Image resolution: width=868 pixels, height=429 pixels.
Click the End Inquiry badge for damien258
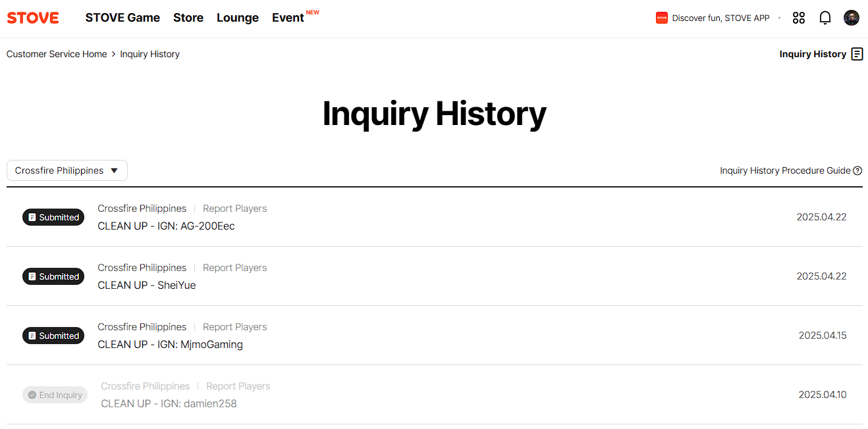tap(55, 395)
